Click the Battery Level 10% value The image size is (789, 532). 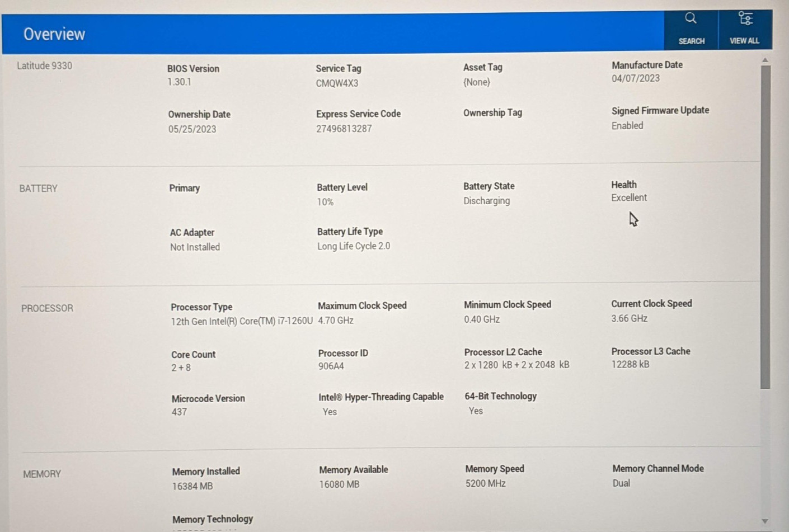[325, 202]
